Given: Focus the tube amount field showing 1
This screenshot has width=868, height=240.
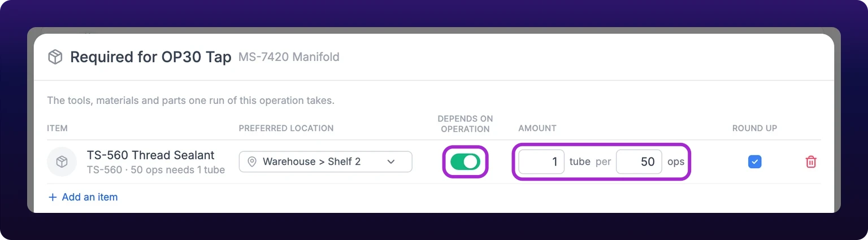Looking at the screenshot, I should tap(541, 162).
